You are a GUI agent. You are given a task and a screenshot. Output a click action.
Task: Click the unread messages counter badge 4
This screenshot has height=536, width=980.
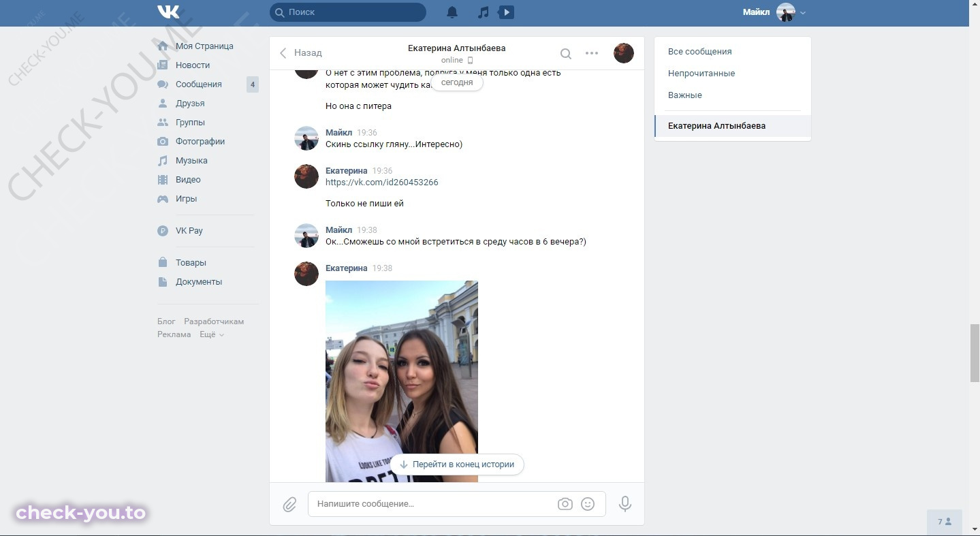coord(253,84)
